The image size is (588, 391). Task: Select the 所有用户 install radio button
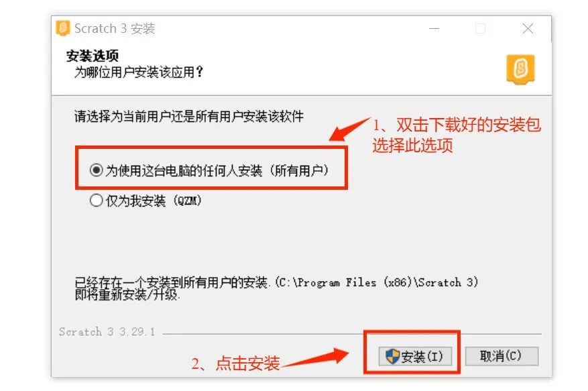97,170
